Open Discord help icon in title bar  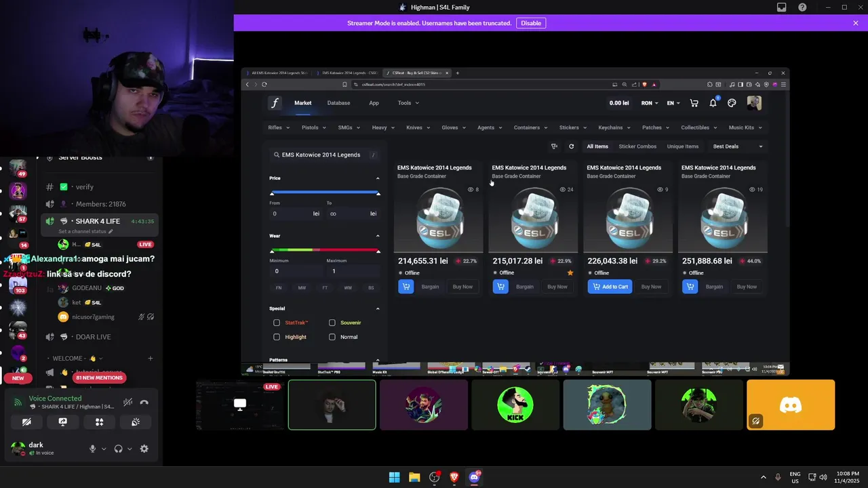(x=802, y=7)
